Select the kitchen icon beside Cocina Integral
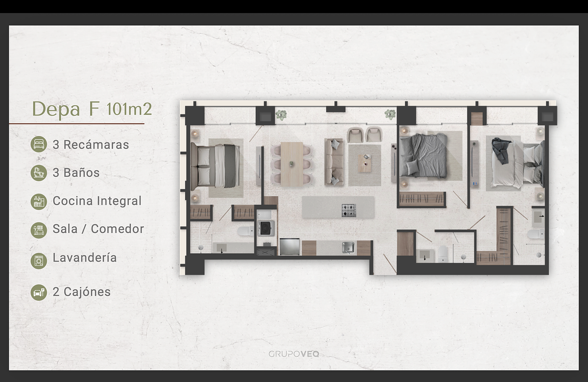The height and width of the screenshot is (382, 588). pos(38,201)
